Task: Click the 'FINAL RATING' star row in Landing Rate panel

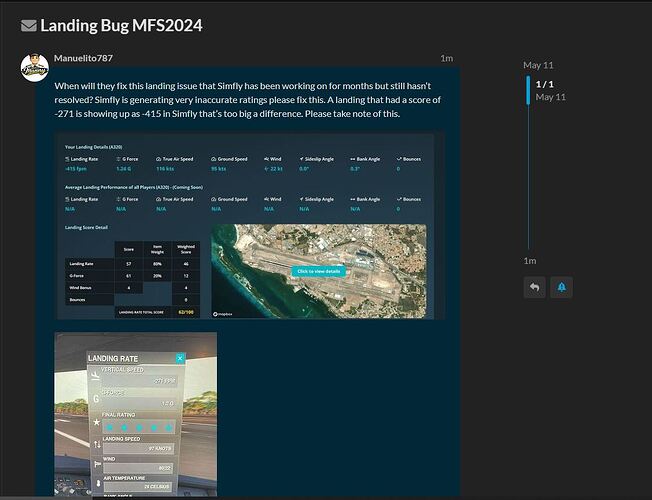Action: click(x=139, y=427)
